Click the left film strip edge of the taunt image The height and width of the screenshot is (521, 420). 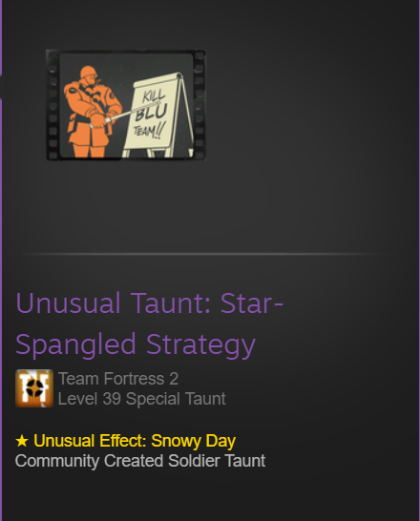tap(52, 105)
